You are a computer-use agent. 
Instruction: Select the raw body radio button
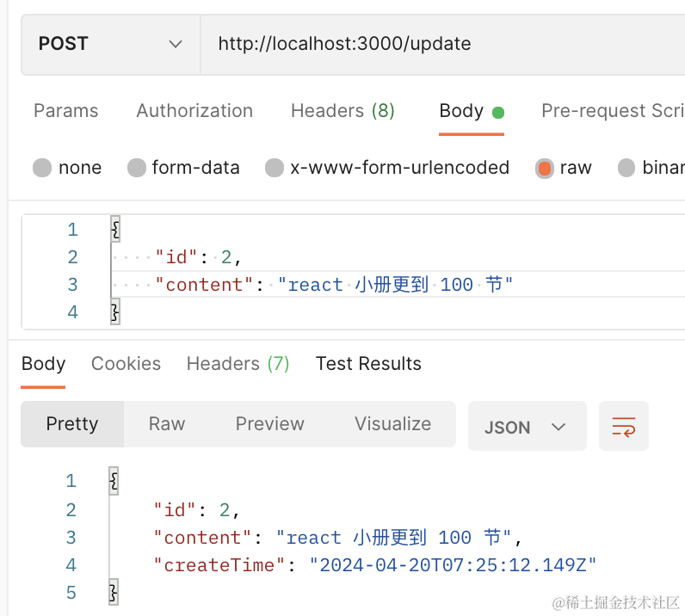[x=544, y=168]
